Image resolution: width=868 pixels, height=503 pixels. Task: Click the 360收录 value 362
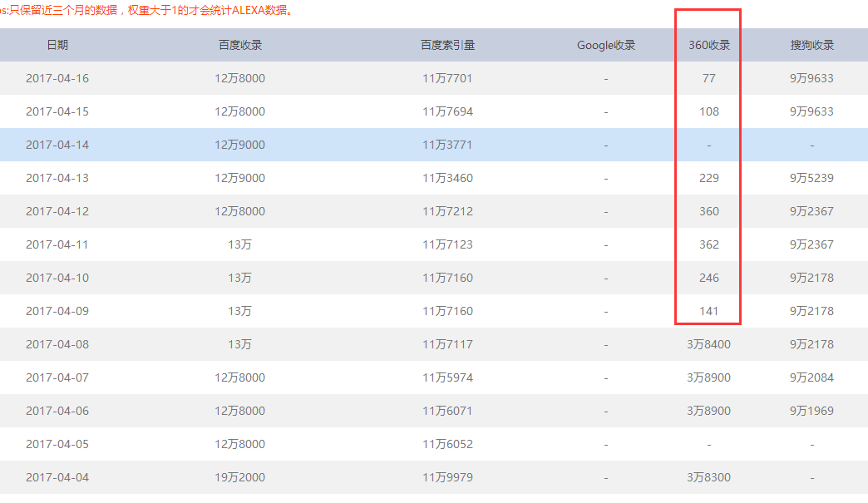(x=709, y=244)
